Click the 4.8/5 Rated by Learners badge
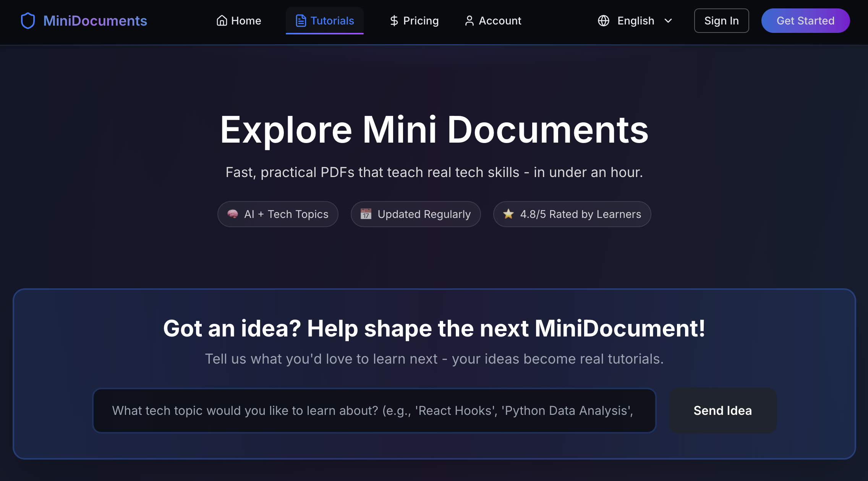Image resolution: width=868 pixels, height=481 pixels. pos(572,214)
